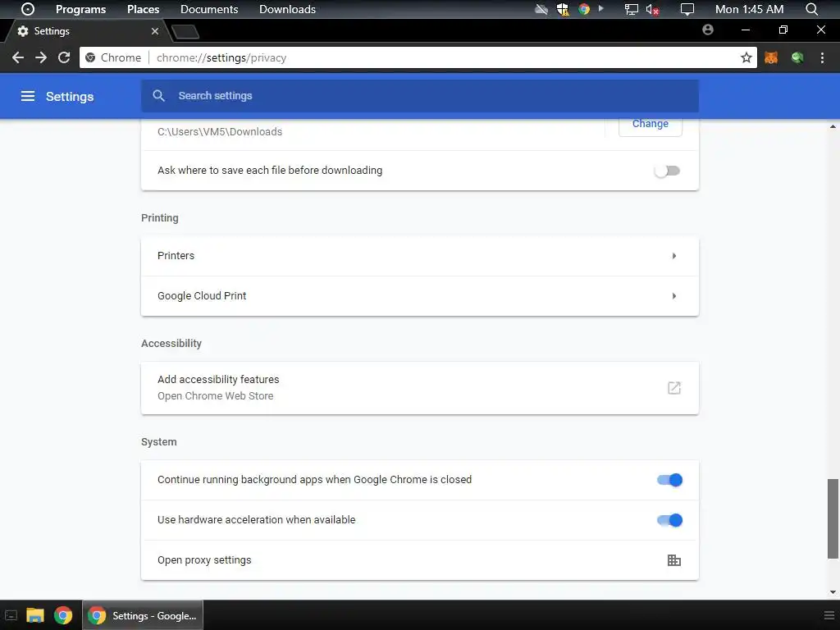
Task: Open the Places menu
Action: coord(143,9)
